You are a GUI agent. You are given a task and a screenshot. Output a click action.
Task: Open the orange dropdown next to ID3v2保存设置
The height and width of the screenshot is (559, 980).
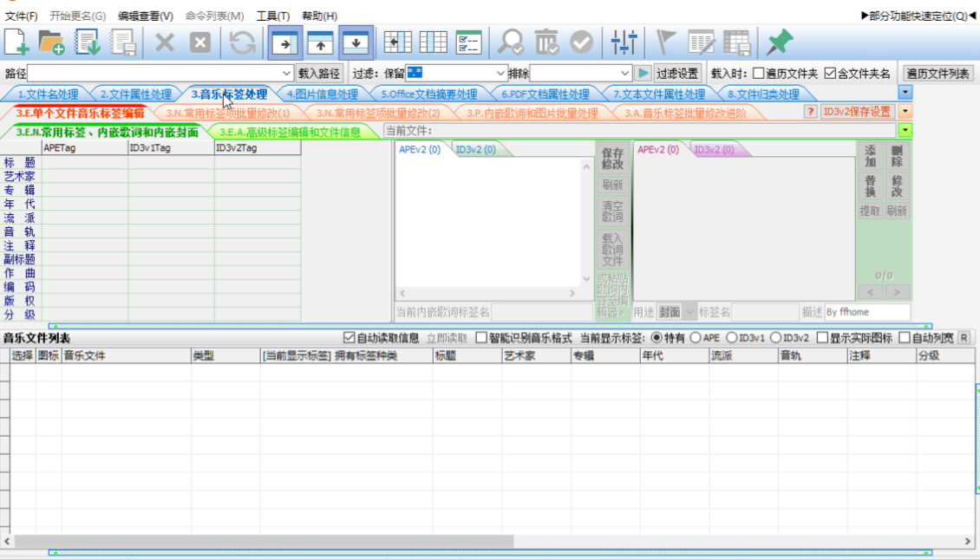coord(905,112)
